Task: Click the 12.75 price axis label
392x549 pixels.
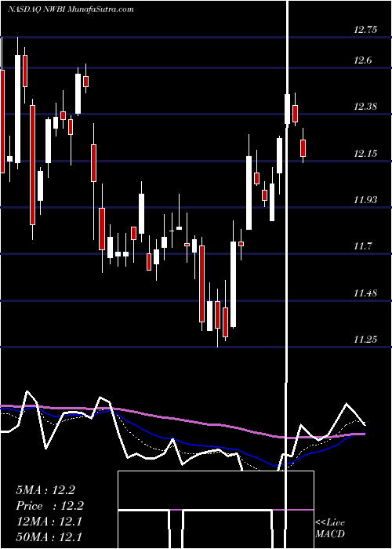Action: [x=365, y=30]
